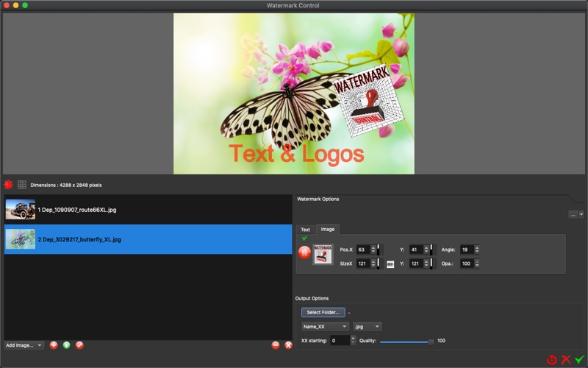Open the .jpg format dropdown
588x368 pixels.
point(367,327)
